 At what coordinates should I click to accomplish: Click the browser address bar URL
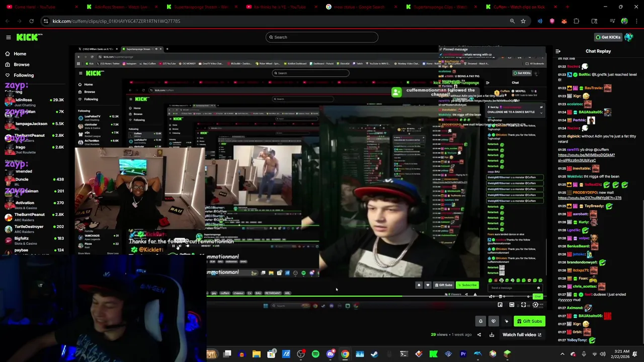click(x=116, y=21)
